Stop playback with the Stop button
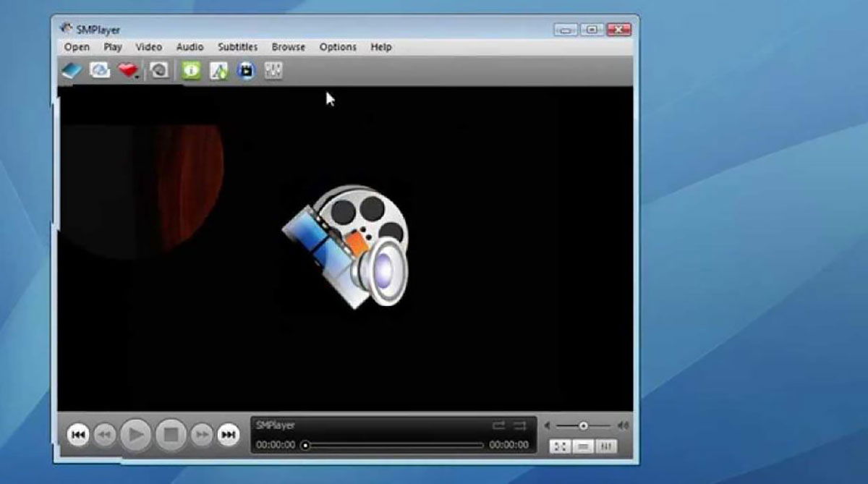The height and width of the screenshot is (484, 868). point(171,435)
